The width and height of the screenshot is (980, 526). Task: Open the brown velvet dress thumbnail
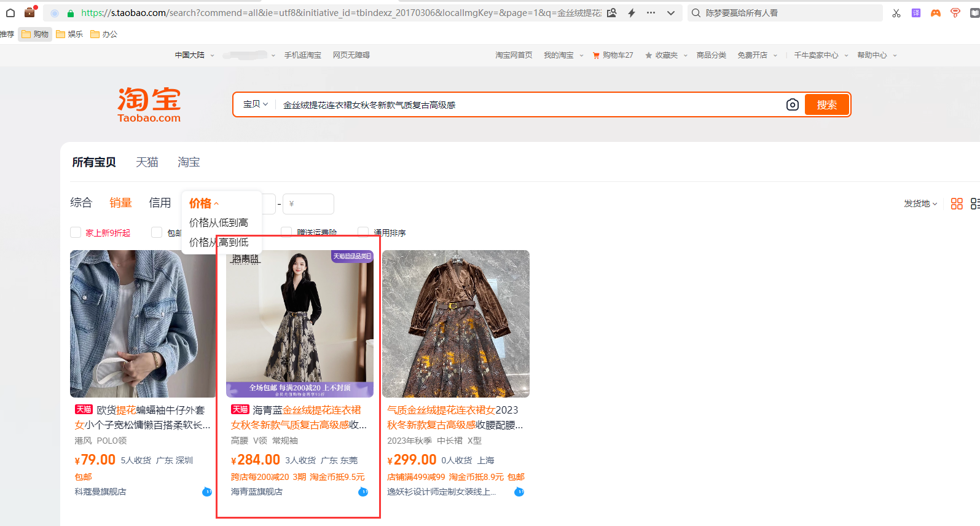[455, 323]
